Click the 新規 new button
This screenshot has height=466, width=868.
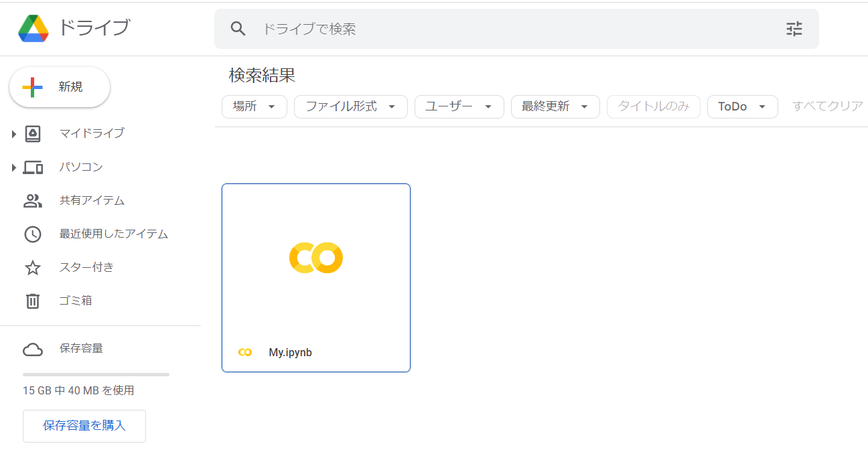coord(60,87)
